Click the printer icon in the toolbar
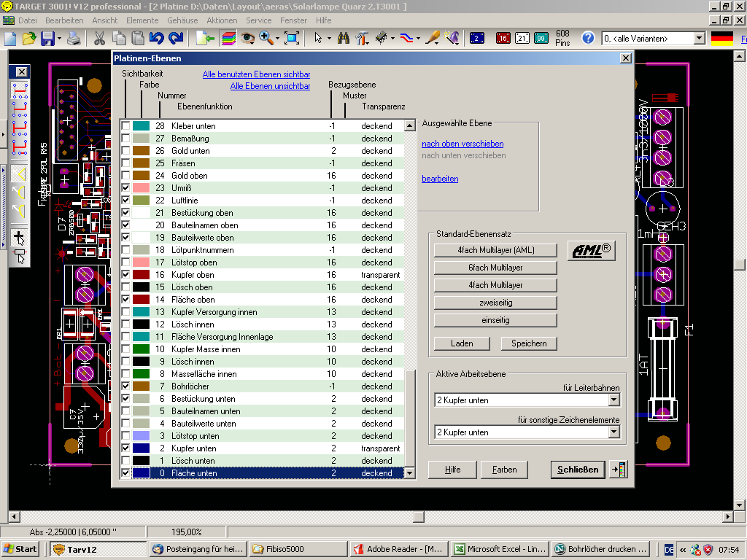 [x=74, y=38]
